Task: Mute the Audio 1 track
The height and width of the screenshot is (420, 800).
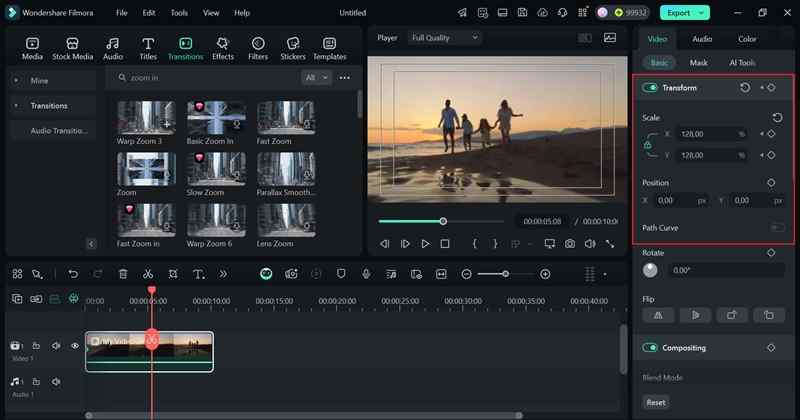Action: click(x=56, y=381)
